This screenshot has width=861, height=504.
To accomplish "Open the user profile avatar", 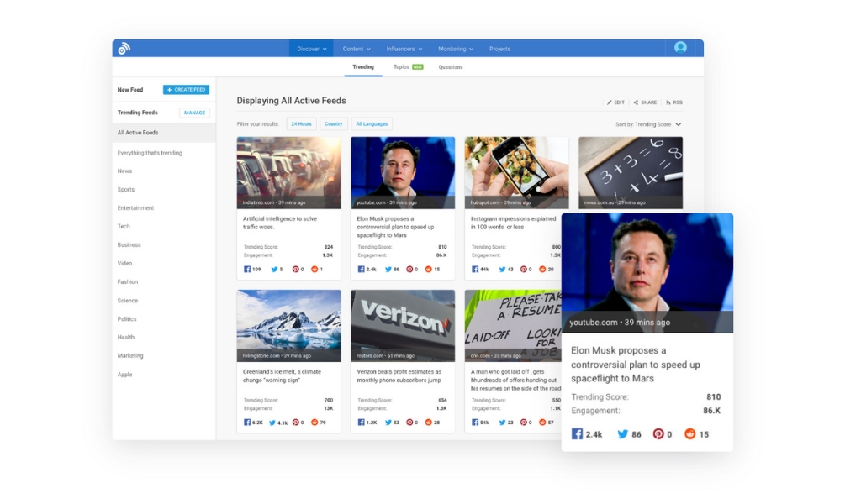I will pyautogui.click(x=680, y=48).
